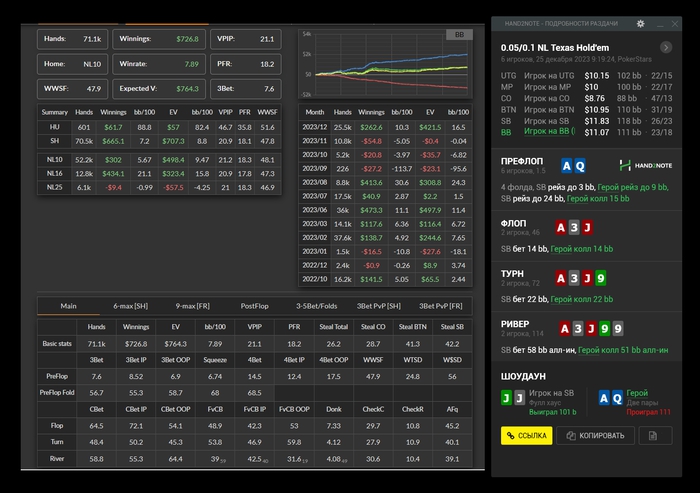Click the Queen card in Префлоп hole cards
This screenshot has height=493, width=700.
(x=580, y=166)
